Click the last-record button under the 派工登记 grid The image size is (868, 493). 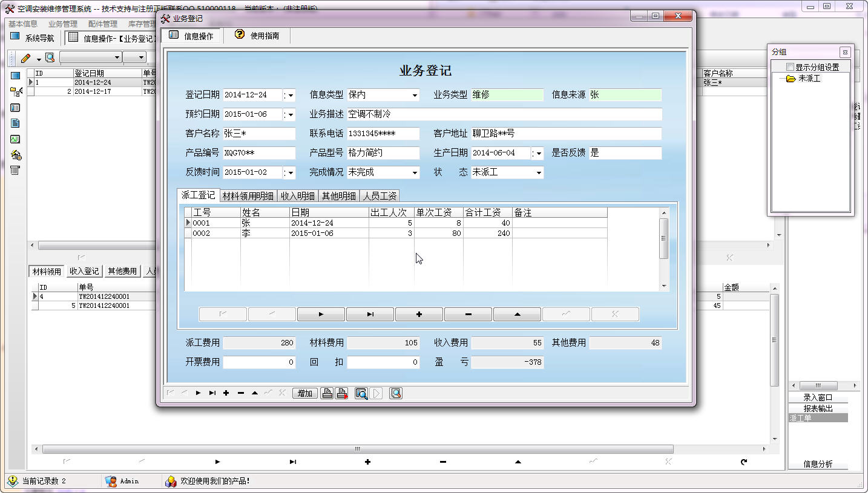pyautogui.click(x=370, y=315)
